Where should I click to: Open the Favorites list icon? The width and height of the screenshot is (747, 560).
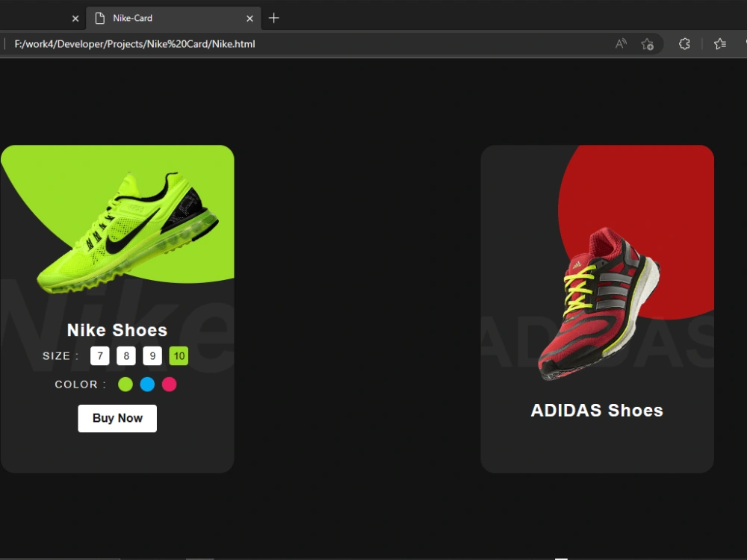[x=719, y=43]
